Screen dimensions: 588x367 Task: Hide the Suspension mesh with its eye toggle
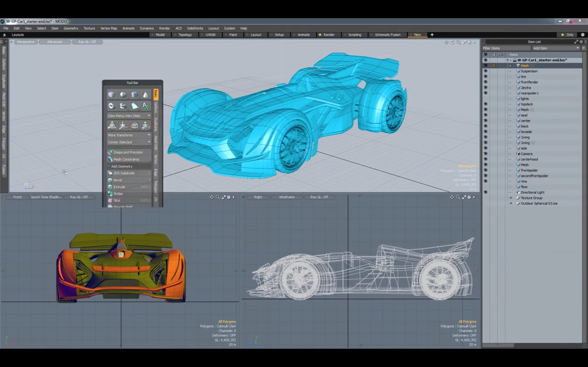[486, 71]
